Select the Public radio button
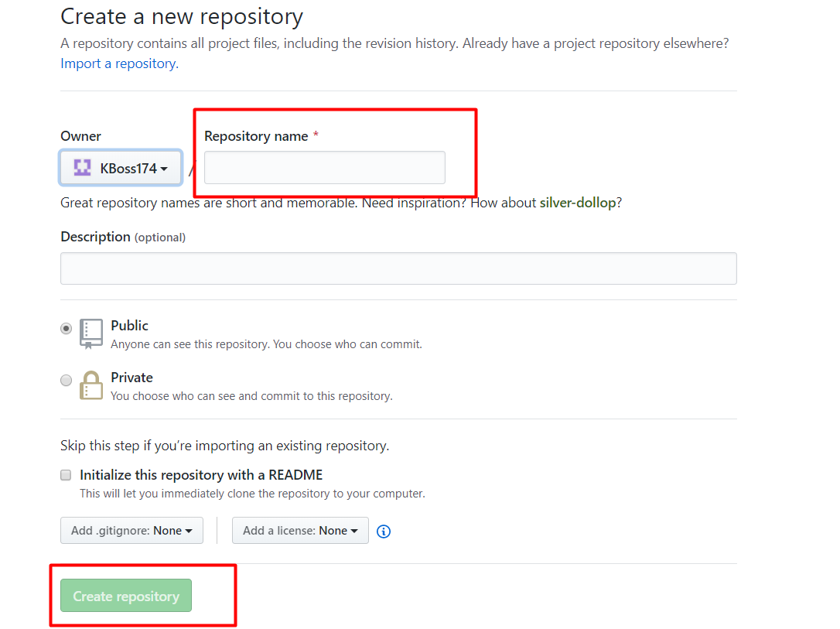840x629 pixels. (67, 328)
